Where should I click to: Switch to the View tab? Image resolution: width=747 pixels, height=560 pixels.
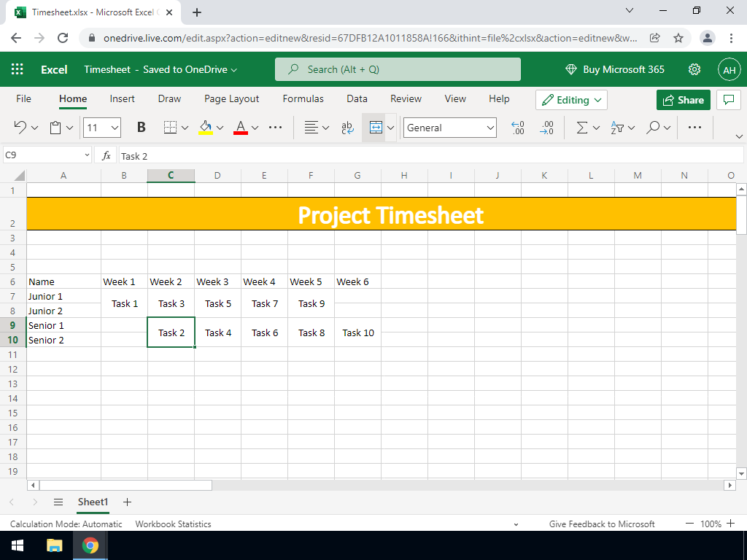click(455, 98)
